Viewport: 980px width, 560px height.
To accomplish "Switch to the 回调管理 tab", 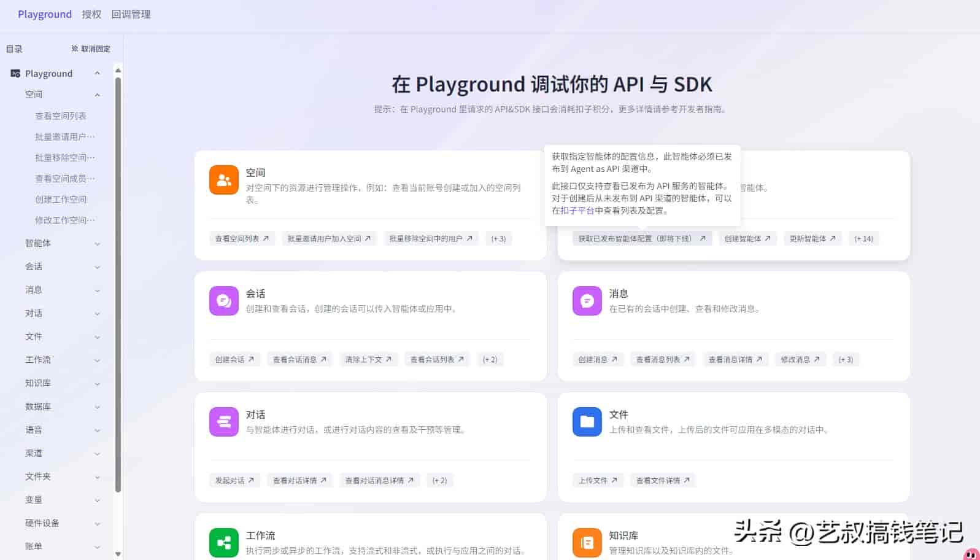I will click(x=131, y=14).
